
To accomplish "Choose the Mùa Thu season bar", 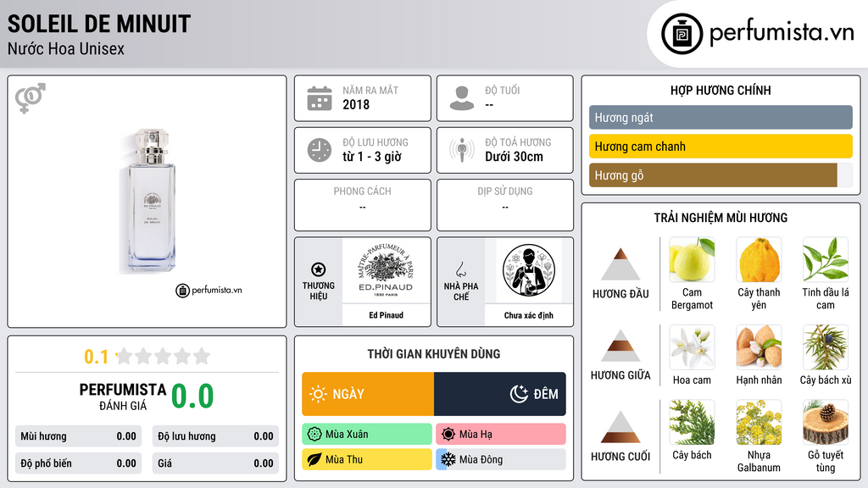I will point(367,459).
